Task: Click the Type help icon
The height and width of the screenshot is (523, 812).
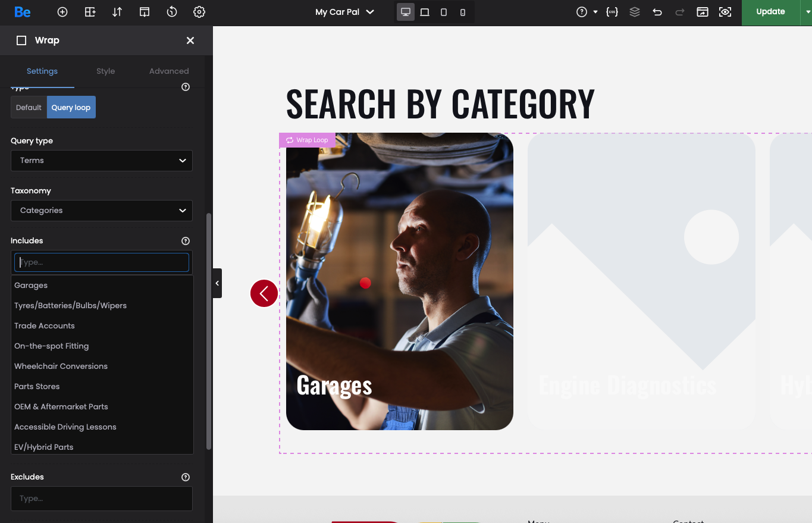Action: [x=186, y=87]
